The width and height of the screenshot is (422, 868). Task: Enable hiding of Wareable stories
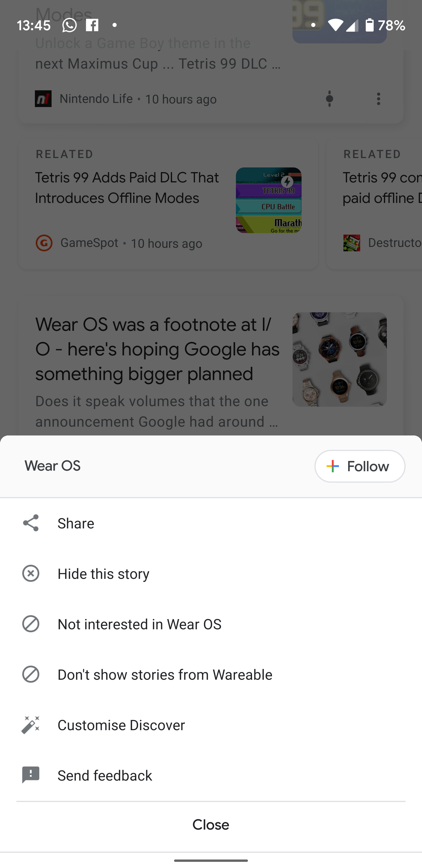165,674
